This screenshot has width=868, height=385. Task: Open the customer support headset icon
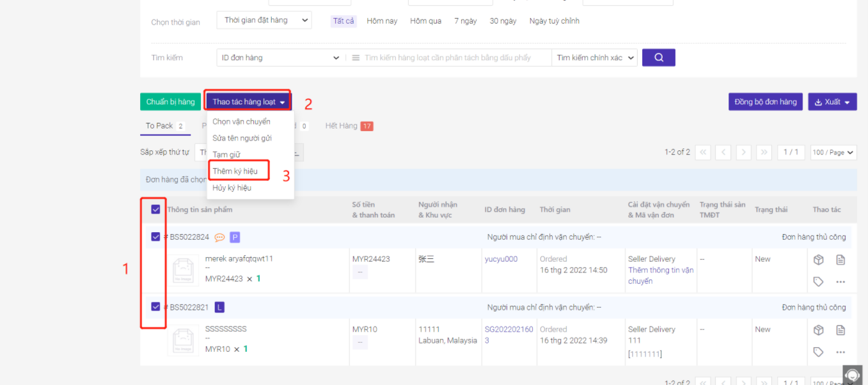[x=852, y=375]
